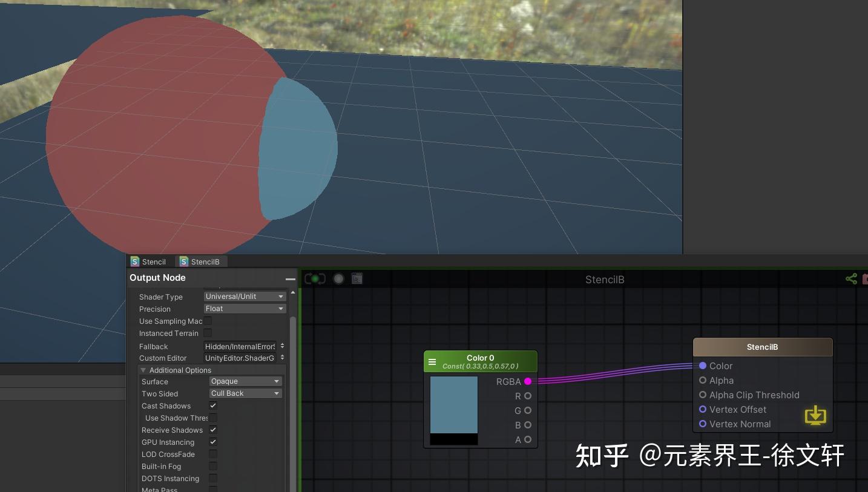Open the blue color swatch on Color 0
This screenshot has width=868, height=492.
[453, 405]
